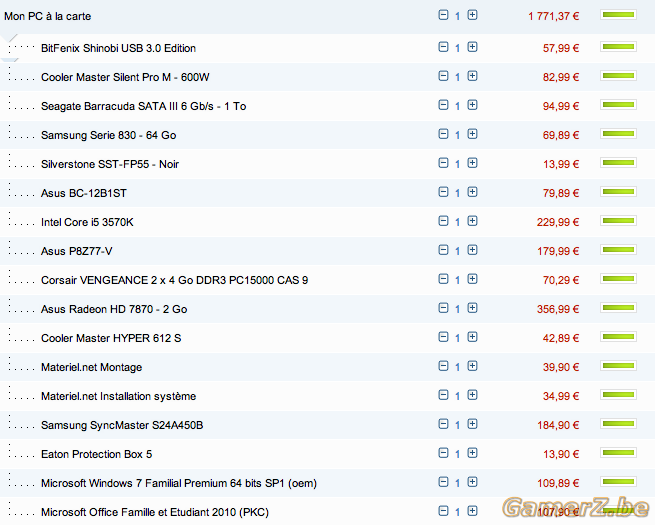This screenshot has width=655, height=525.
Task: Increase Asus P8Z77-V quantity
Action: coord(472,250)
